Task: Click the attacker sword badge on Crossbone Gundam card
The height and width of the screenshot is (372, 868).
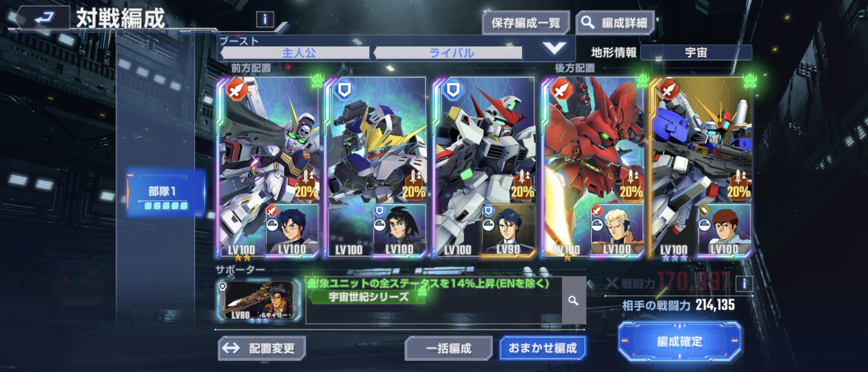Action: [x=236, y=90]
